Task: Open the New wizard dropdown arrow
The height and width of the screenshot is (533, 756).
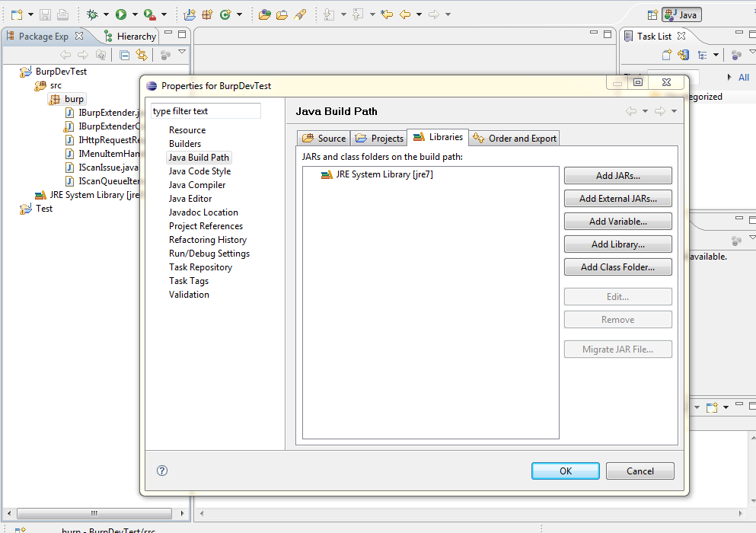Action: [30, 14]
